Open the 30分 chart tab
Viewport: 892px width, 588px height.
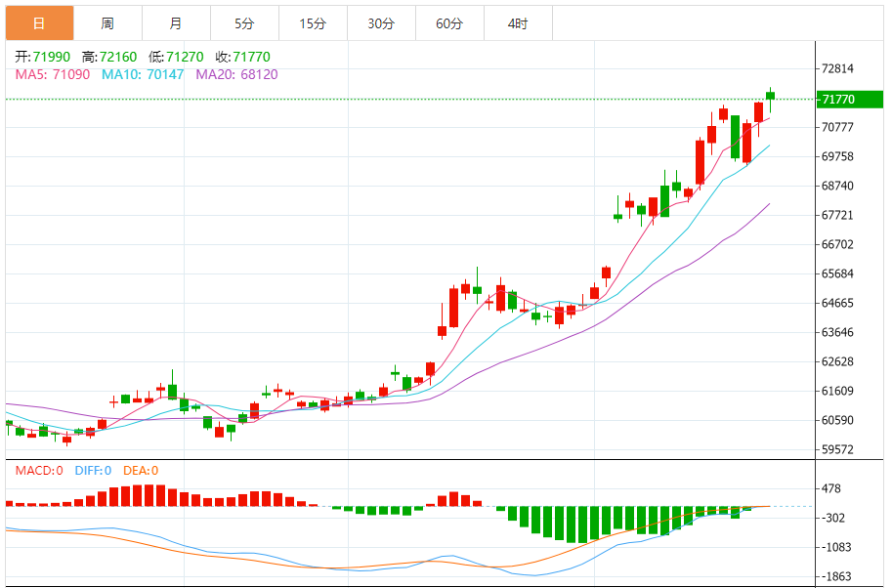coord(381,23)
